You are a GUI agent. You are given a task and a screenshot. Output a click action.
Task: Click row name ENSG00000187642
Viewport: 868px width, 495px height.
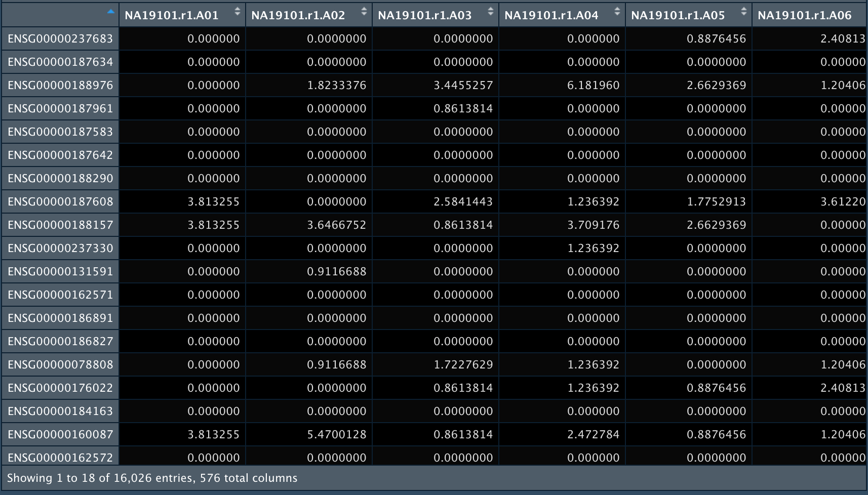point(60,155)
